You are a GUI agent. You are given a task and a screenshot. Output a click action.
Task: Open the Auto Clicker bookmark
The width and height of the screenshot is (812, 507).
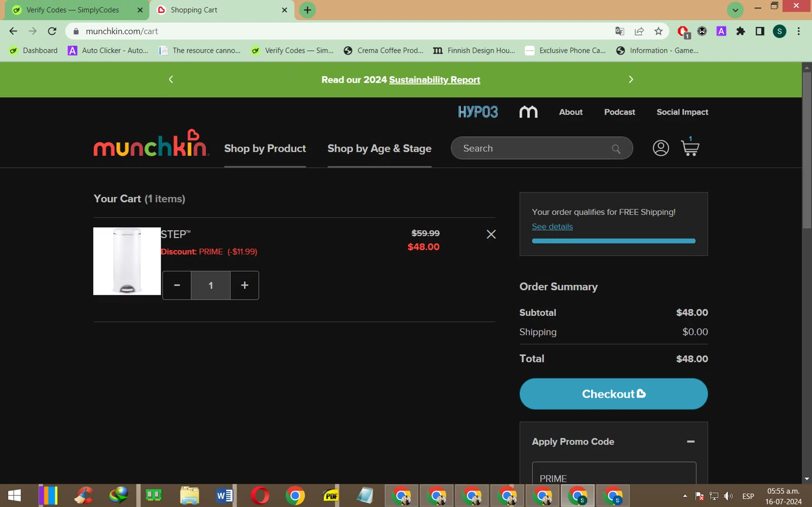[108, 50]
